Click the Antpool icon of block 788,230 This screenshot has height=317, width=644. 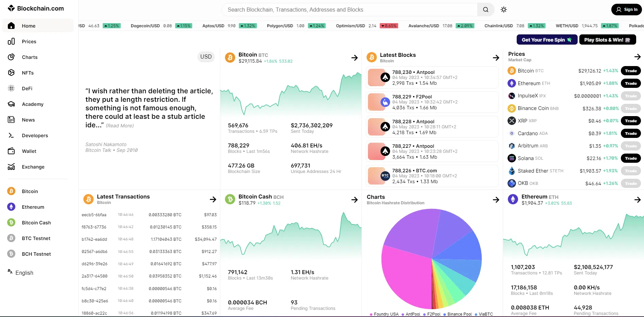pos(385,77)
